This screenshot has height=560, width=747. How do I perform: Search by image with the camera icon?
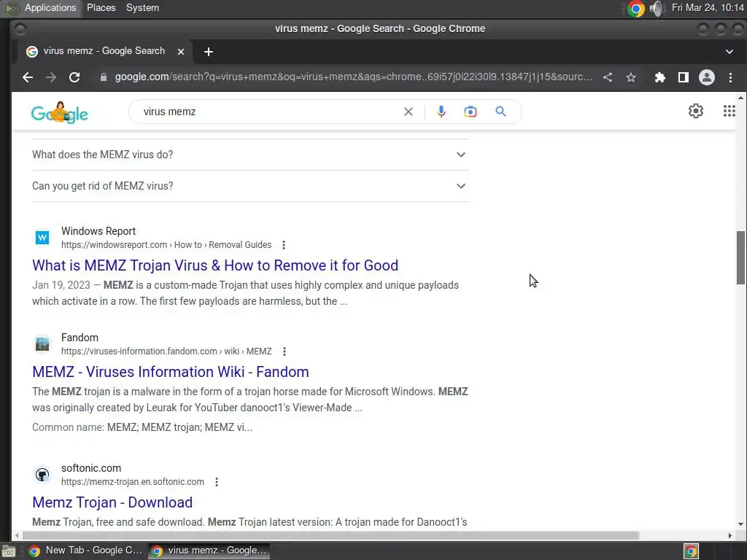pyautogui.click(x=471, y=112)
